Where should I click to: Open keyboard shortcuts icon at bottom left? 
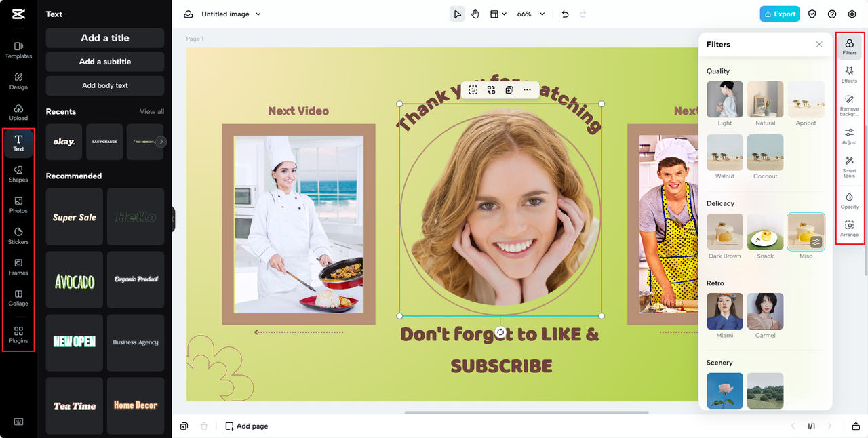[18, 422]
